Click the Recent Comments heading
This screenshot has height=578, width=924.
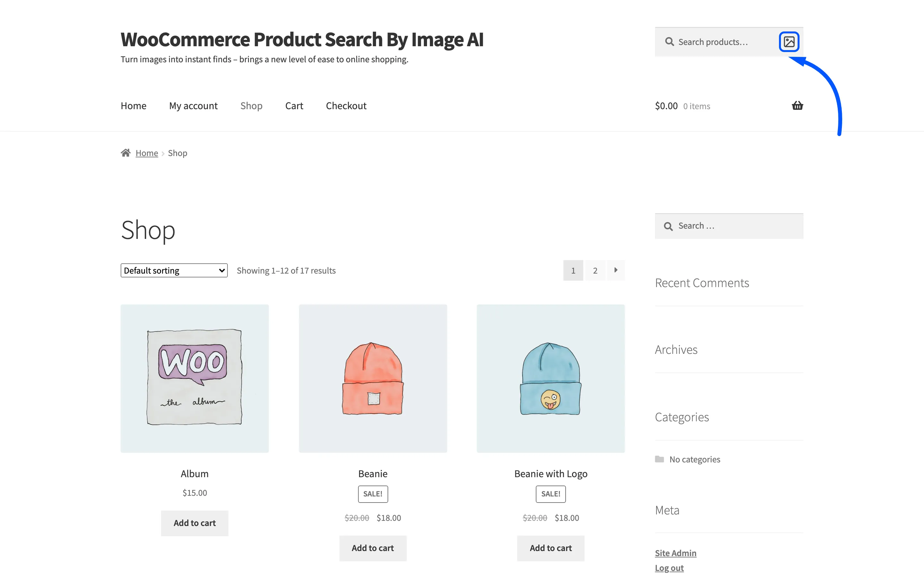(x=702, y=283)
